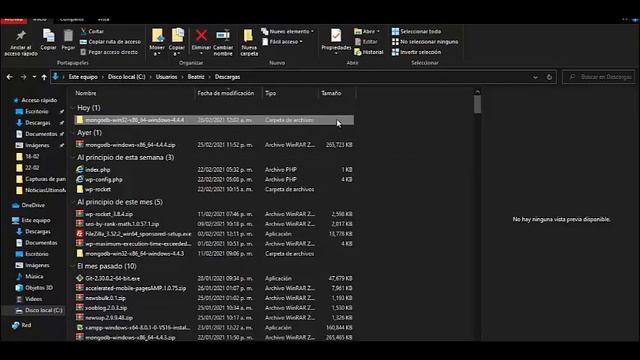This screenshot has height=360, width=640.
Task: Collapse El mes pasado (10) group
Action: [x=73, y=266]
